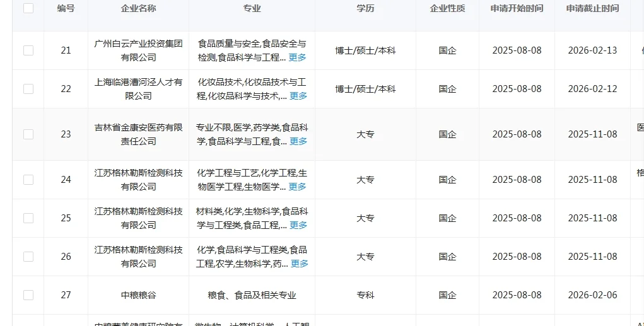The image size is (644, 326).
Task: Click row number 25
Action: click(x=66, y=218)
